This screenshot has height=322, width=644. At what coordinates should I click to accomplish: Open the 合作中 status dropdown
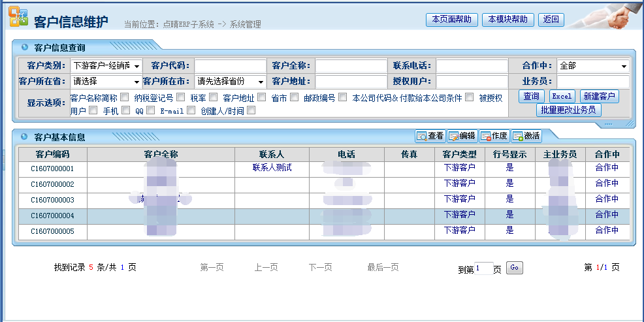592,66
